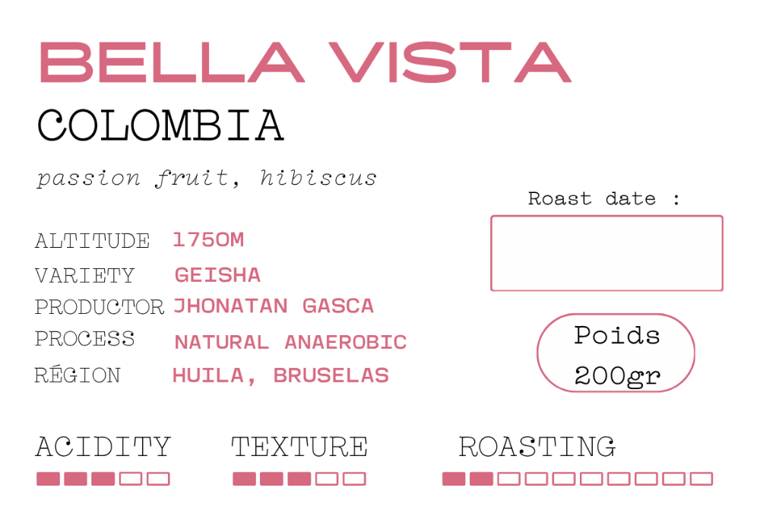Click the BELLA VISTA title

click(306, 62)
